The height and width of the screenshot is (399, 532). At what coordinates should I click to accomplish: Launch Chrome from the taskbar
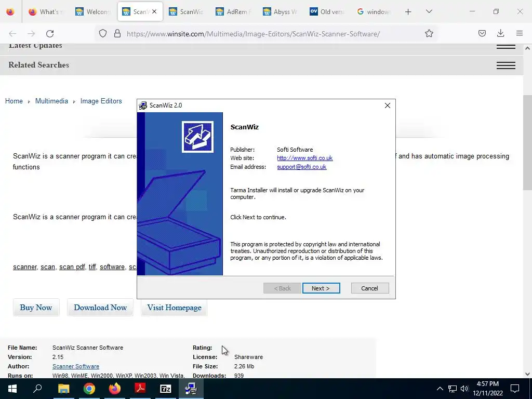tap(89, 389)
